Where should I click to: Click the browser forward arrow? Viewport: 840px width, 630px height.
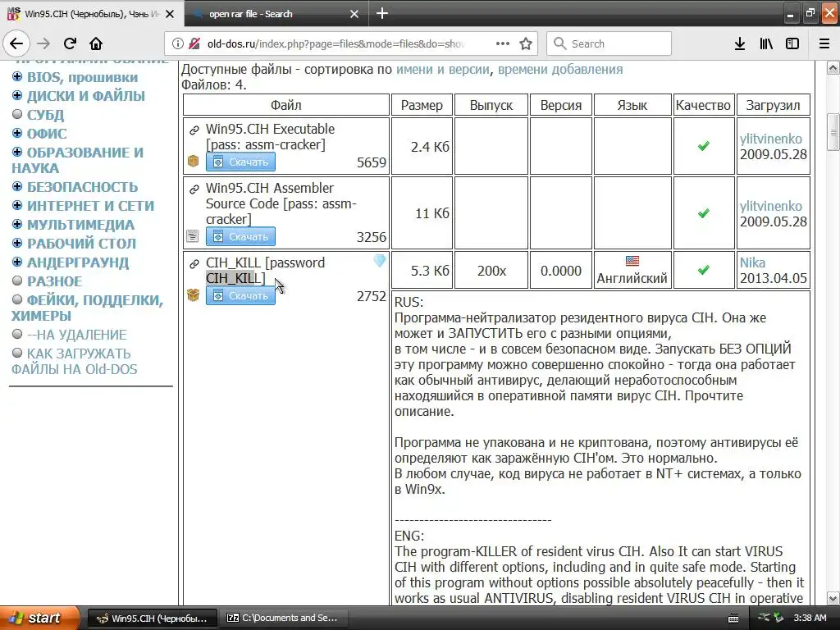coord(43,44)
